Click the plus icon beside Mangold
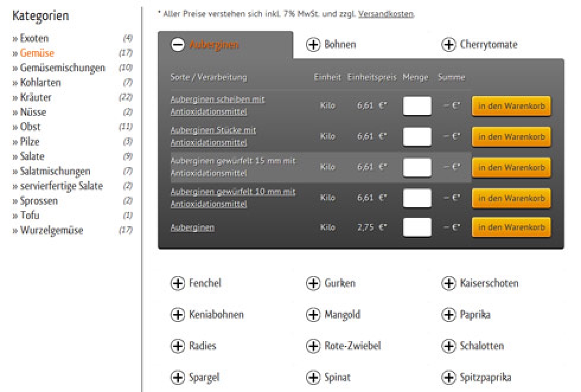This screenshot has height=392, width=581. [x=313, y=315]
